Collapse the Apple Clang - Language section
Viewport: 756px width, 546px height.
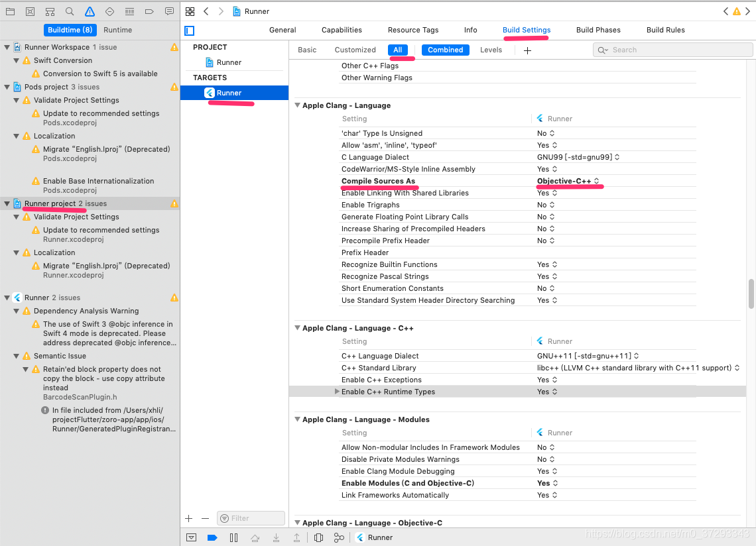point(297,105)
